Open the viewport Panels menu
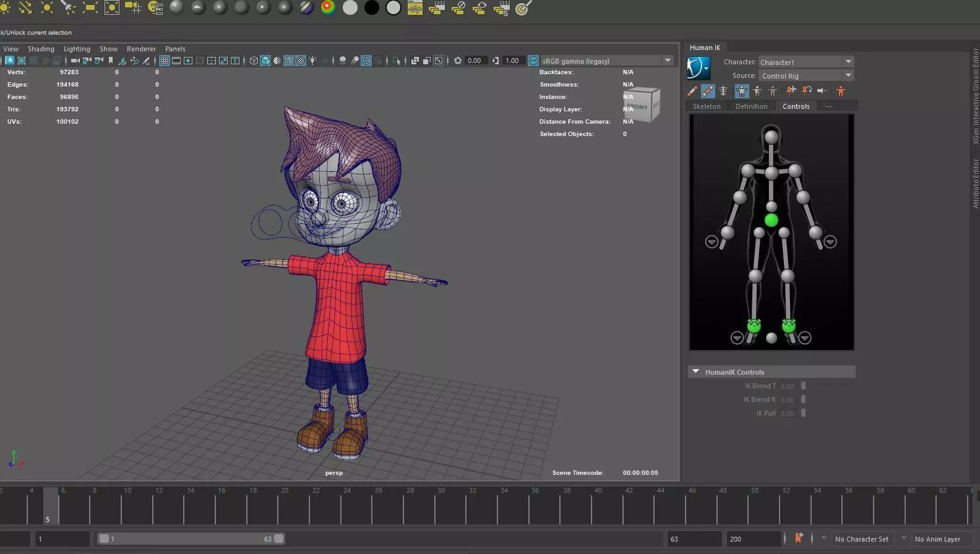This screenshot has width=980, height=554. pos(175,49)
